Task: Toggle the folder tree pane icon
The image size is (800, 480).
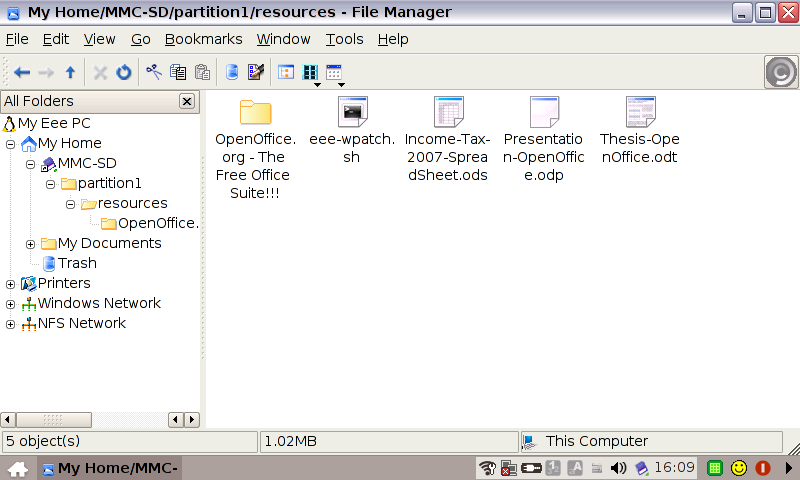Action: tap(286, 72)
